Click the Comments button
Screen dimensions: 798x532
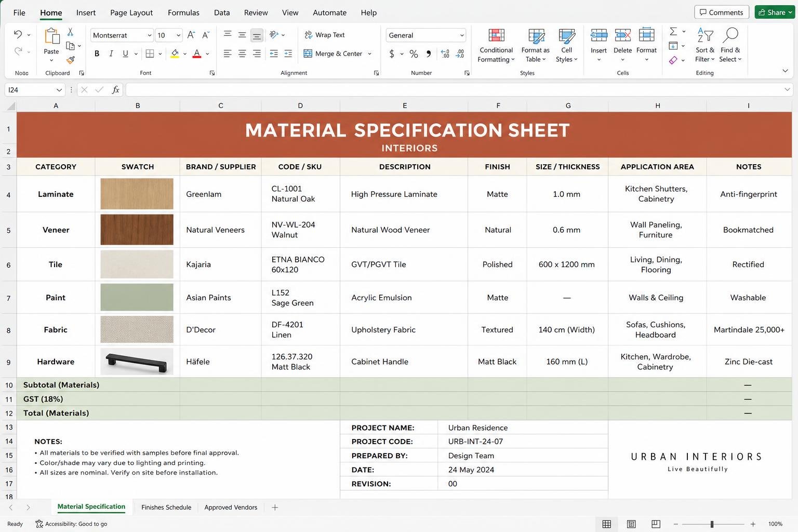coord(722,12)
